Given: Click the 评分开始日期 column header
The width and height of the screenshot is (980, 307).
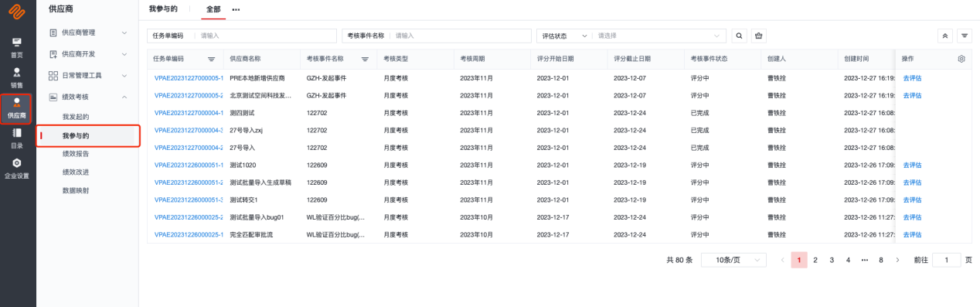Looking at the screenshot, I should 556,59.
